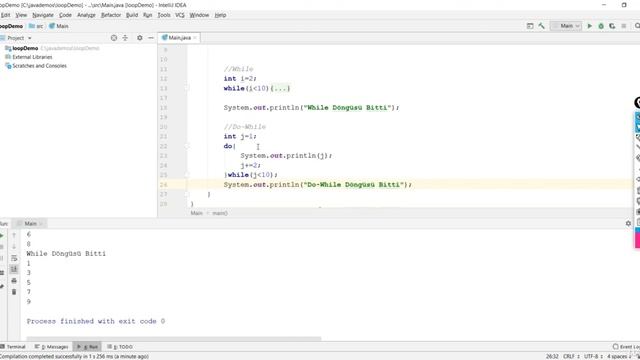
Task: Run Main with coverage icon
Action: [612, 26]
